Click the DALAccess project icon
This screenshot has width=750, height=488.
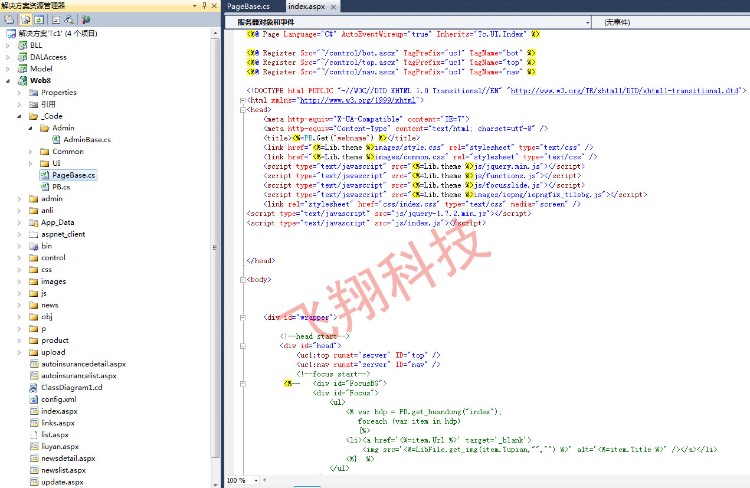[20, 57]
